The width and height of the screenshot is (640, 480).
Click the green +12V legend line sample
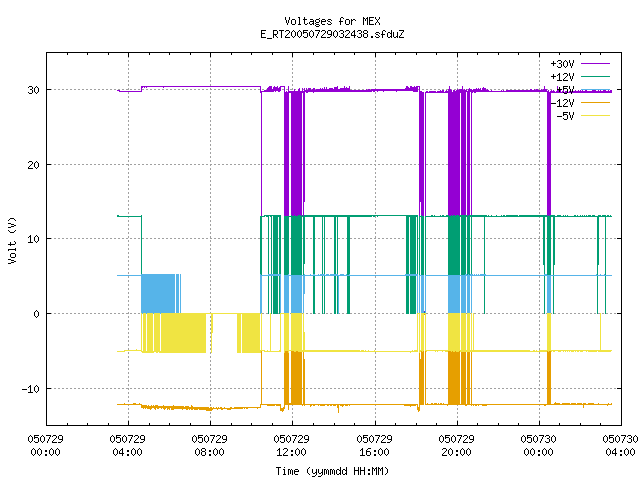click(x=595, y=76)
